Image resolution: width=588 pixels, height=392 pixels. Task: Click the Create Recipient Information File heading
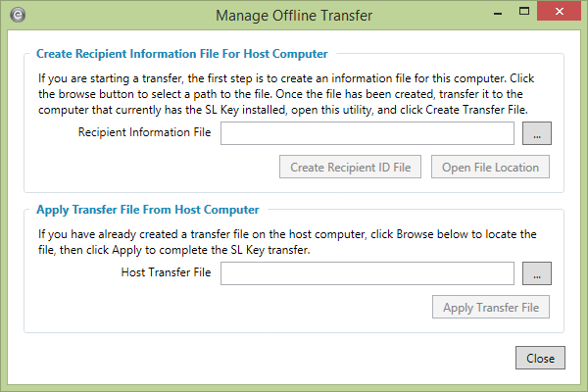(x=181, y=54)
